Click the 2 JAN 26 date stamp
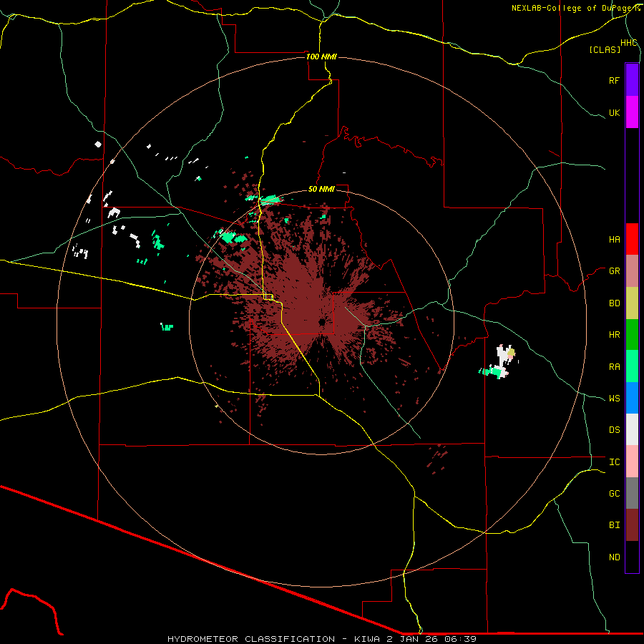The width and height of the screenshot is (644, 644). coord(412,639)
